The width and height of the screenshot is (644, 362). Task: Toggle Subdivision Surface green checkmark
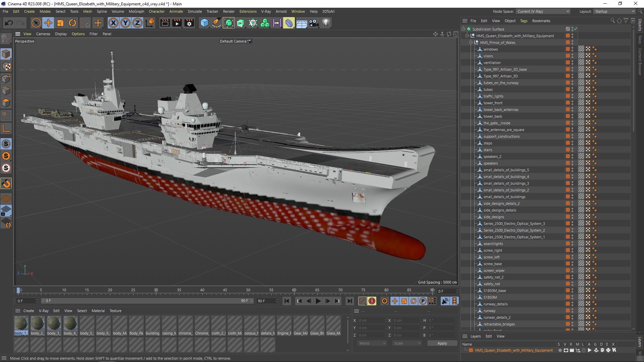[576, 29]
